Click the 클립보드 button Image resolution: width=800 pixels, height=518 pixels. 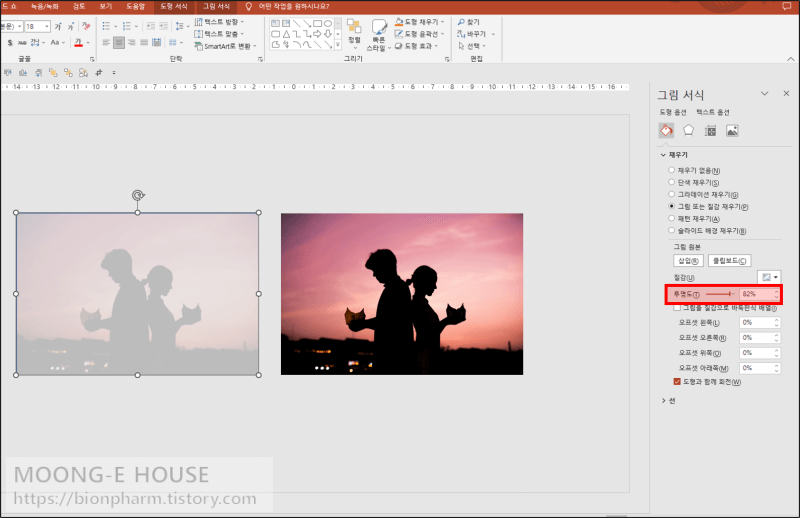pyautogui.click(x=729, y=261)
